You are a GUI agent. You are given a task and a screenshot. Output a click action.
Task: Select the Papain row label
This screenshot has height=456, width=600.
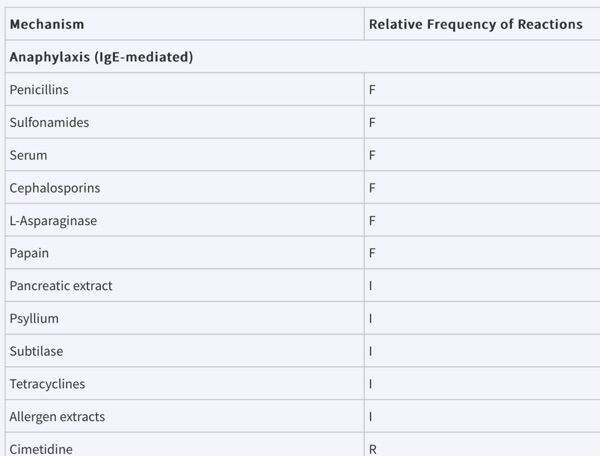click(x=29, y=253)
